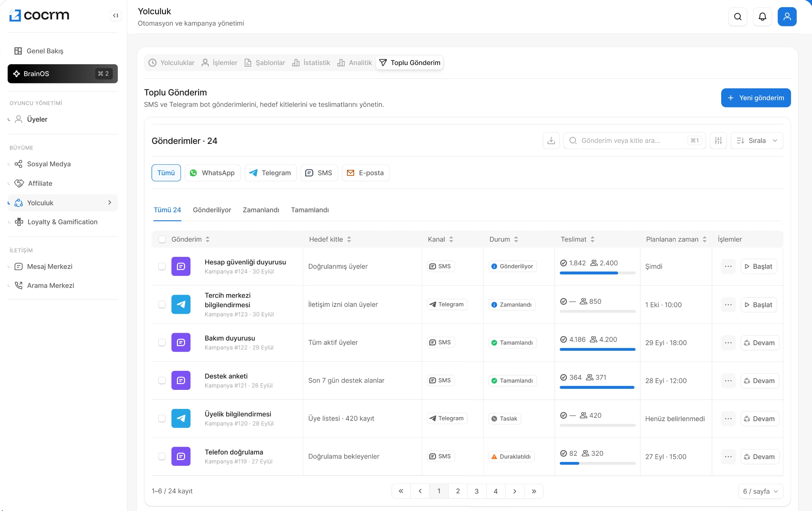Filter by E-posta channel
This screenshot has width=812, height=511.
point(366,173)
